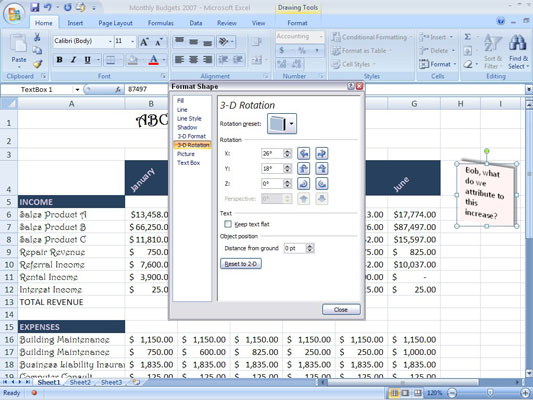Switch to Page Layout view in status bar

tap(405, 393)
